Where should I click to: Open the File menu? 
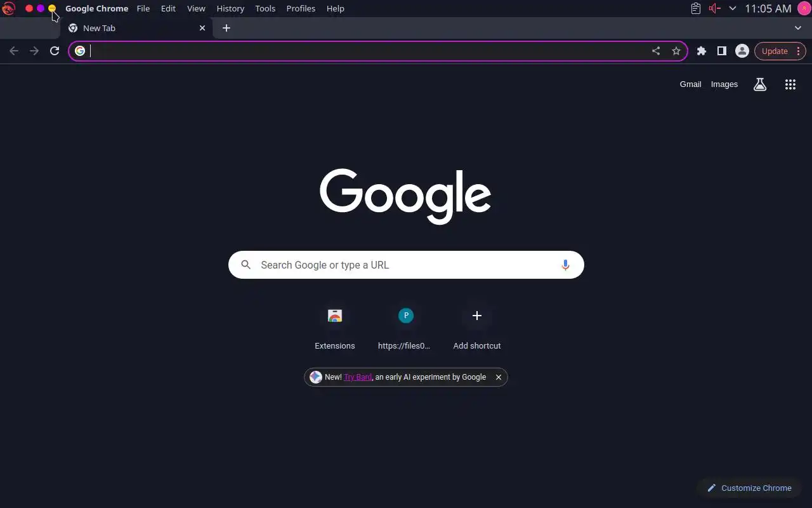(143, 8)
